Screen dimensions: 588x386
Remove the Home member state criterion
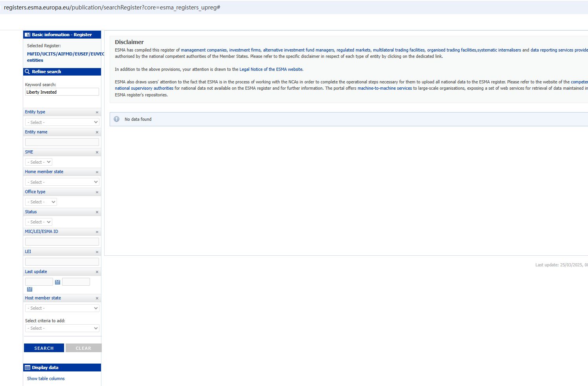(x=97, y=172)
